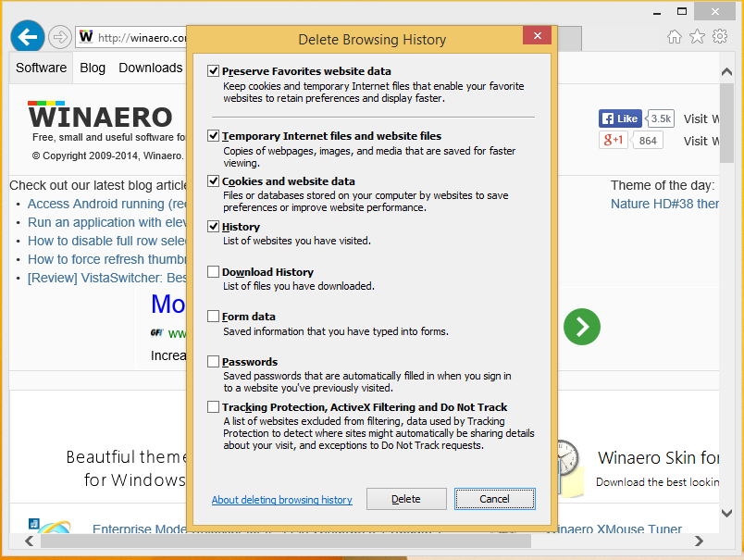This screenshot has height=560, width=744.
Task: Click the Facebook Like button
Action: tap(620, 118)
